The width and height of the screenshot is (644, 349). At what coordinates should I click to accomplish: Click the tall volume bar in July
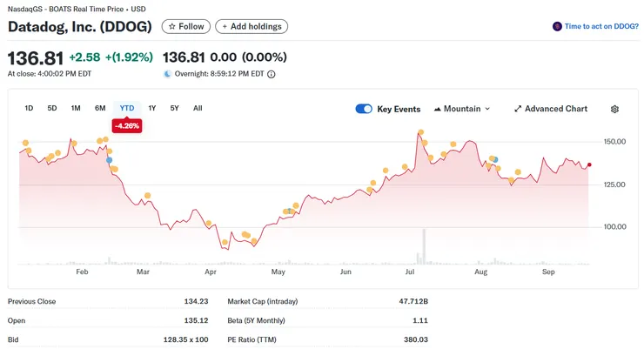[x=424, y=246]
